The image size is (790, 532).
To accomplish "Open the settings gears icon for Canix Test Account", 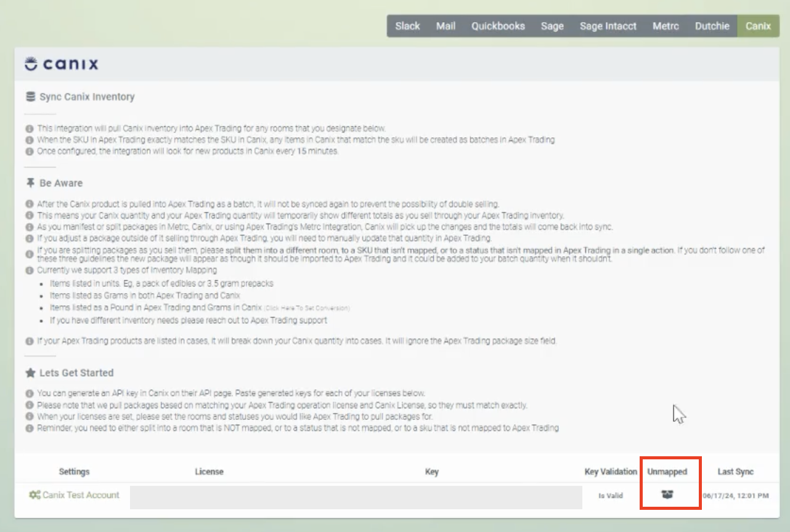I will (35, 494).
